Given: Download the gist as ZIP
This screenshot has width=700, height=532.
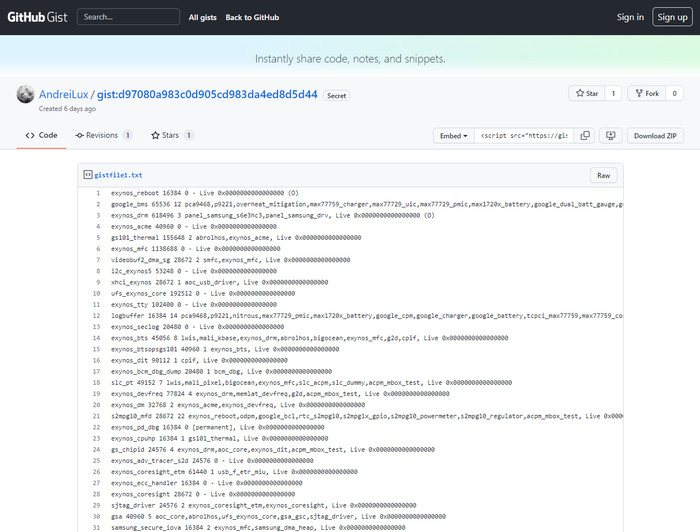Looking at the screenshot, I should [x=655, y=136].
